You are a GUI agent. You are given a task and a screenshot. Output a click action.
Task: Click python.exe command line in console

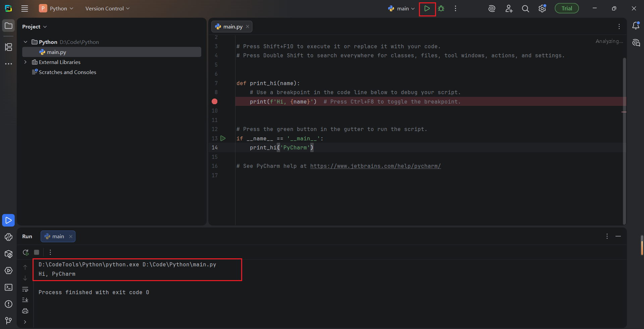click(127, 265)
